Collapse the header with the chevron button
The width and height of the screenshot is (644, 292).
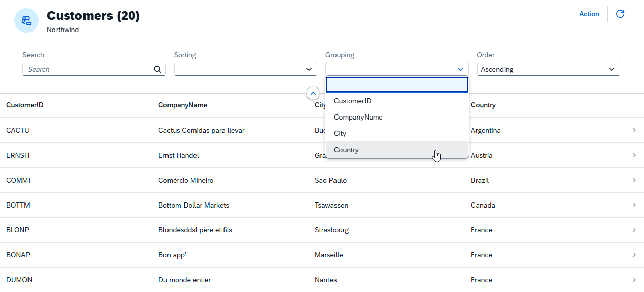(313, 93)
